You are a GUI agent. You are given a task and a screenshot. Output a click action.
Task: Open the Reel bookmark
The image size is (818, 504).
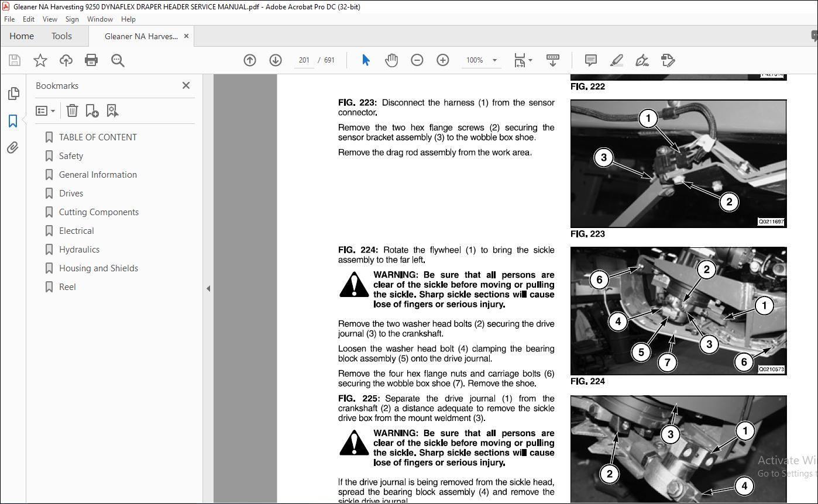pos(67,287)
